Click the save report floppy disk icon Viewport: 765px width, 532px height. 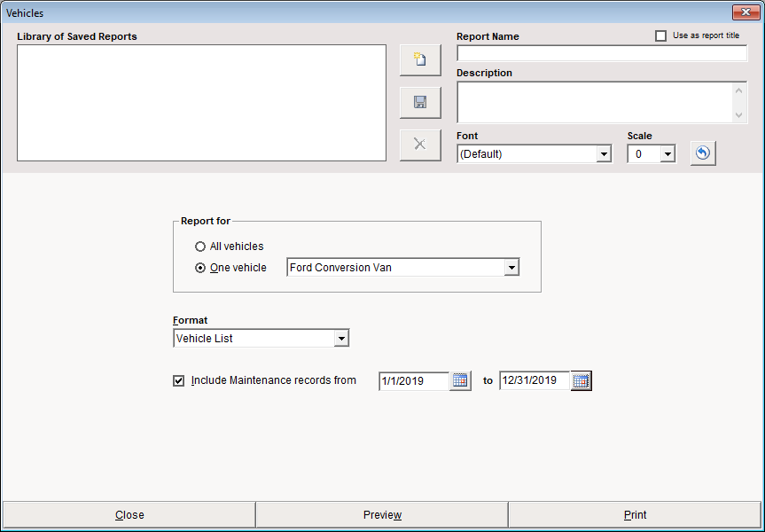point(420,103)
